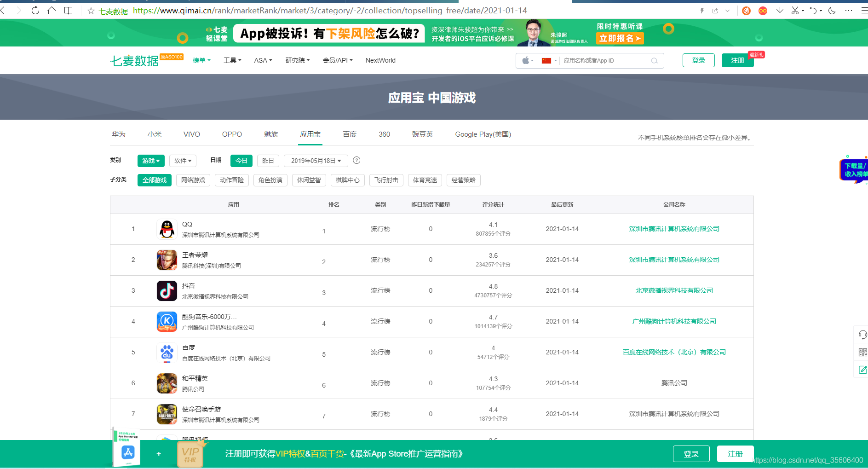The image size is (868, 469).
Task: Open the 抖音 app icon
Action: (167, 290)
